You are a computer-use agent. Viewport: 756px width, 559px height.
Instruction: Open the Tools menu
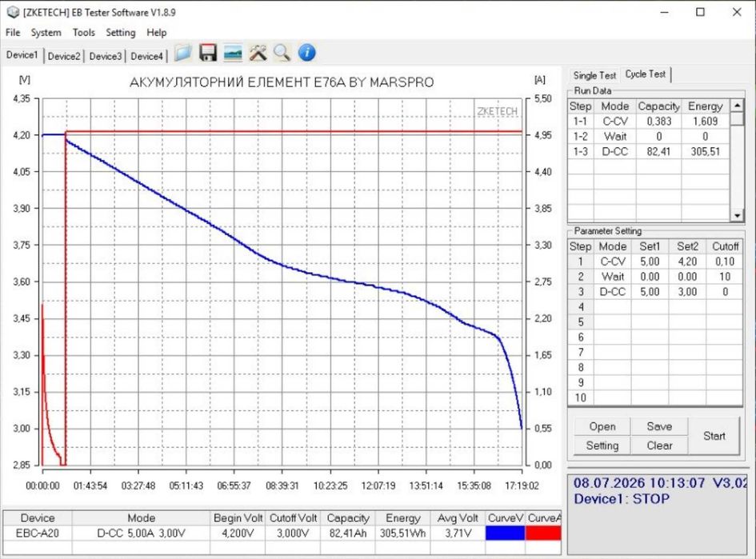[83, 32]
